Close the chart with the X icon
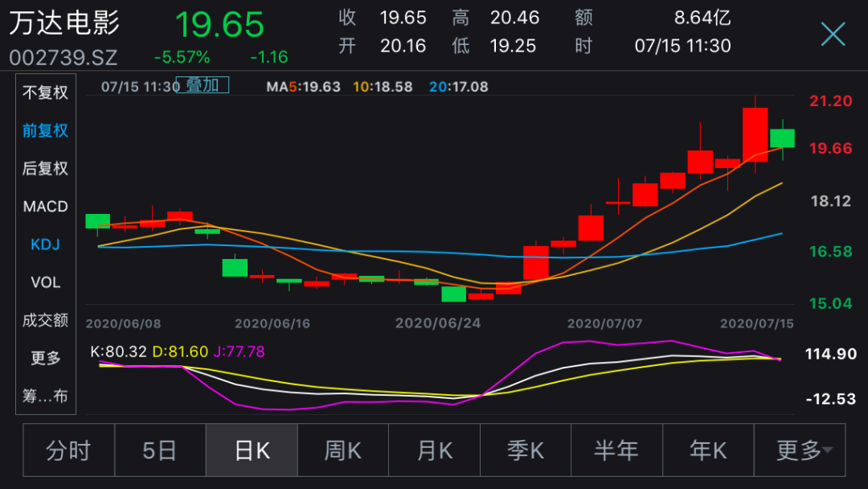Viewport: 868px width, 489px height. point(833,35)
